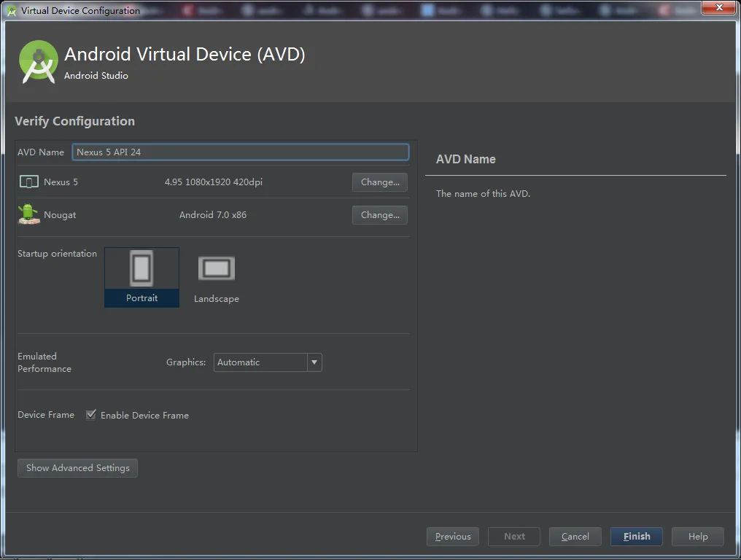Toggle Enable Device Frame checkbox

(91, 415)
